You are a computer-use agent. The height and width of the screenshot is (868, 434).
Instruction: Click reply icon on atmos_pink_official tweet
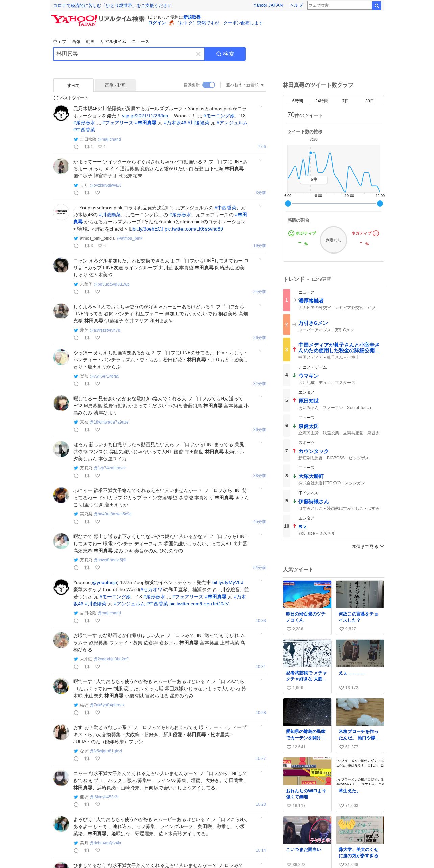click(76, 246)
